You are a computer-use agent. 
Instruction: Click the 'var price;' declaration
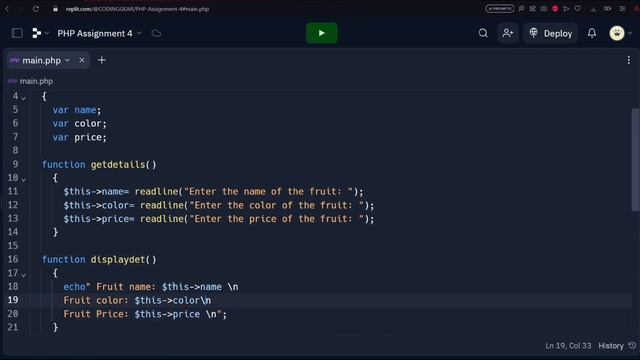click(79, 137)
